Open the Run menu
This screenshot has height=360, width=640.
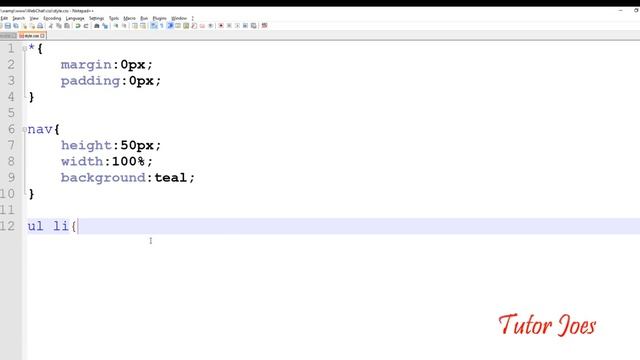click(144, 18)
